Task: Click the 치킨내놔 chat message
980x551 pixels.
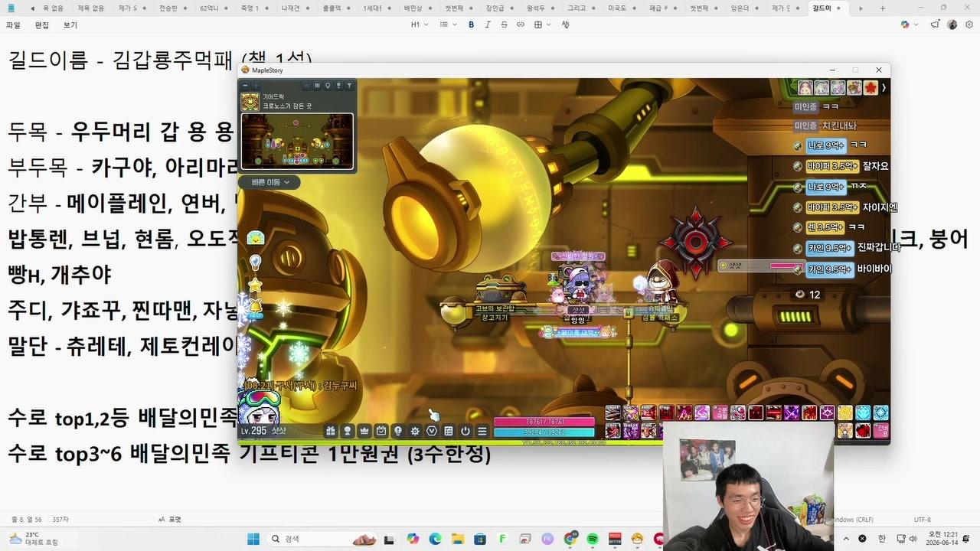Action: [839, 126]
